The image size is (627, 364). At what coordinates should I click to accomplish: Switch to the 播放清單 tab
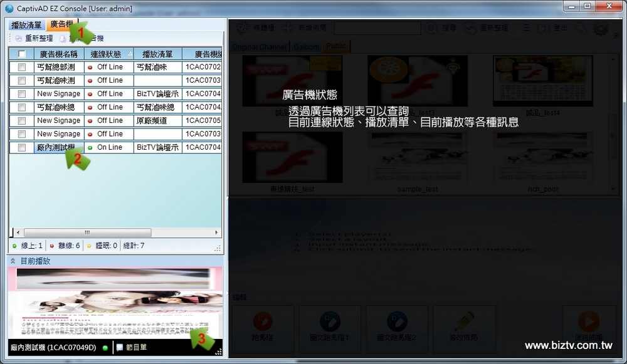click(26, 25)
